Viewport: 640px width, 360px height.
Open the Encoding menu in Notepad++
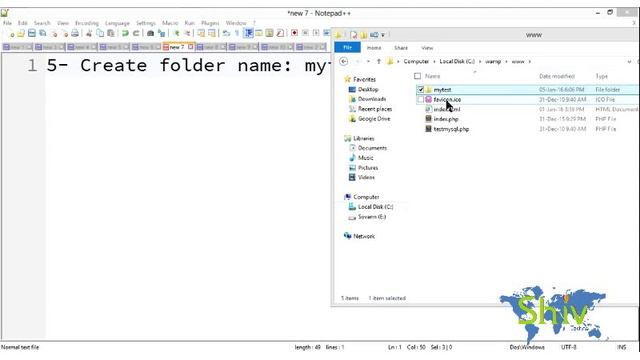87,23
